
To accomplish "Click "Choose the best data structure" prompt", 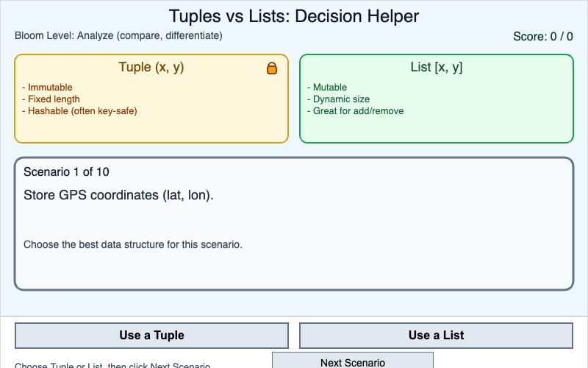I will pos(133,244).
